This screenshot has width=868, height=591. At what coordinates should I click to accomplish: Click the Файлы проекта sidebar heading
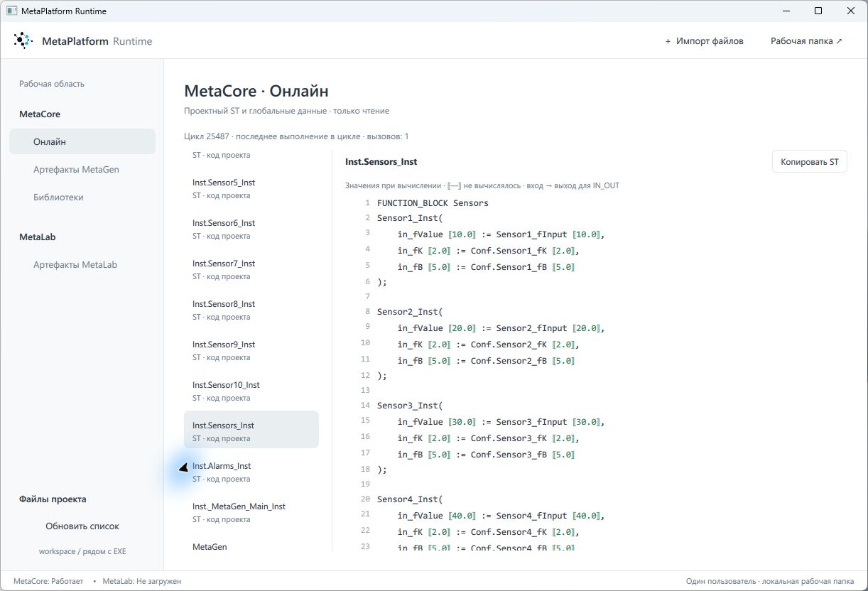53,499
